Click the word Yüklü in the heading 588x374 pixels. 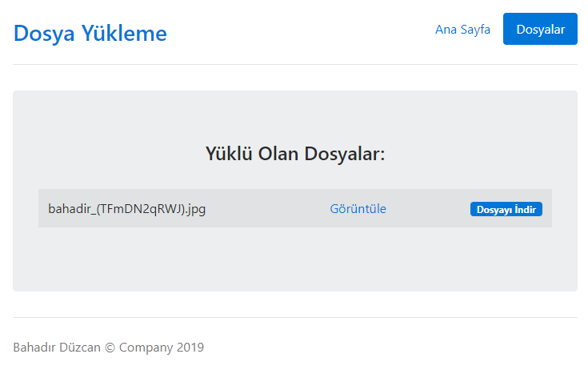[x=229, y=154]
